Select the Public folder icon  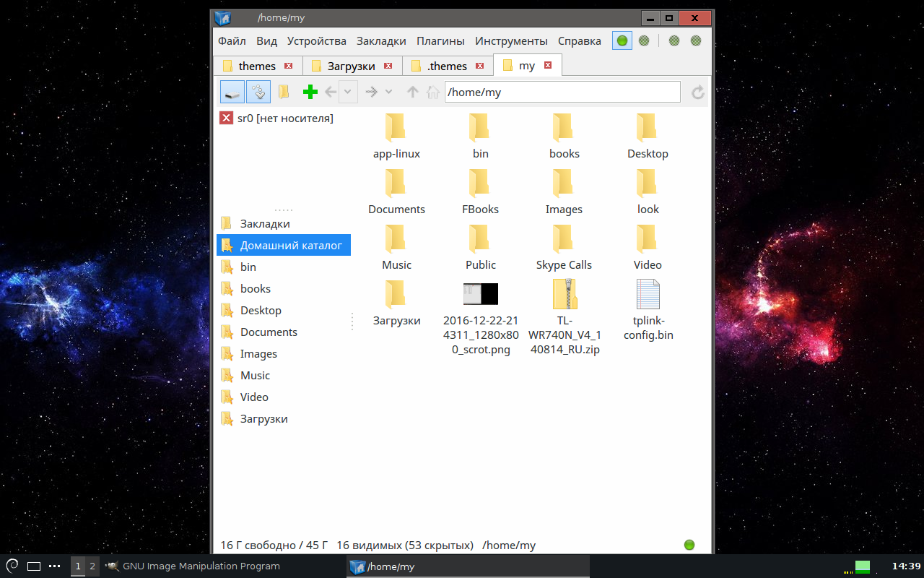coord(479,238)
